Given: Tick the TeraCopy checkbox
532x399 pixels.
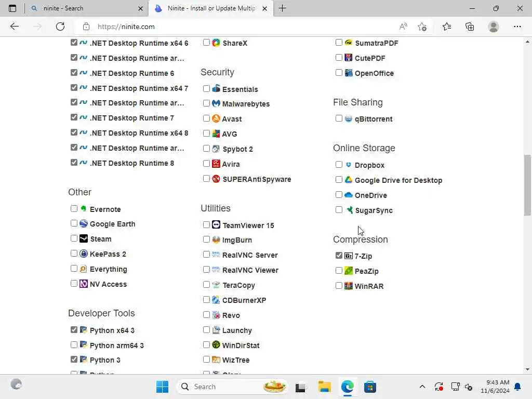Looking at the screenshot, I should click(206, 284).
